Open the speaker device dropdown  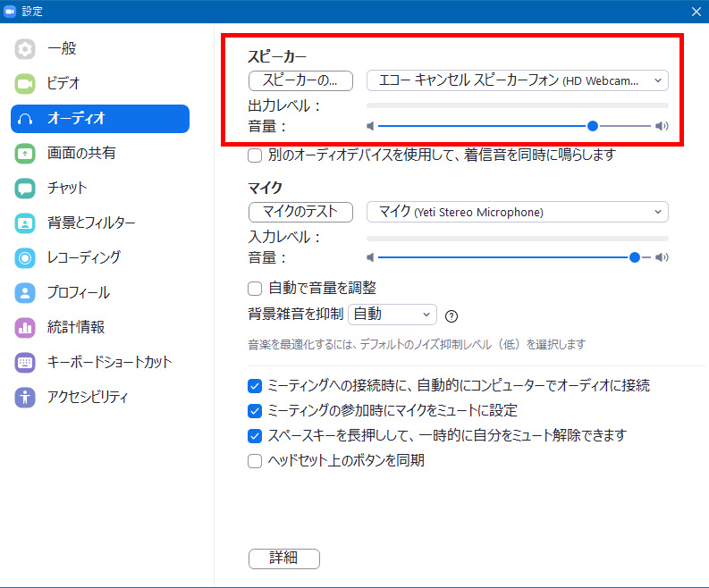click(517, 80)
